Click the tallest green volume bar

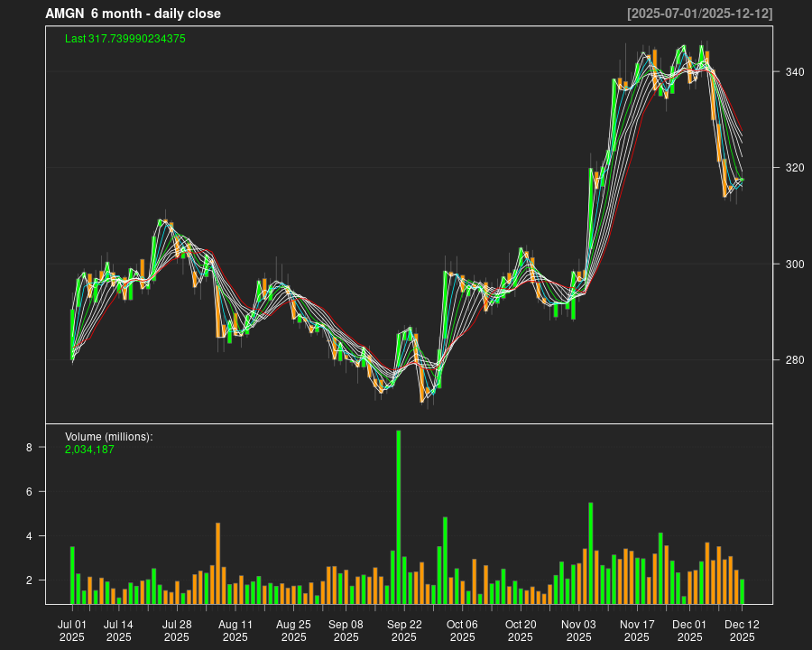click(399, 516)
